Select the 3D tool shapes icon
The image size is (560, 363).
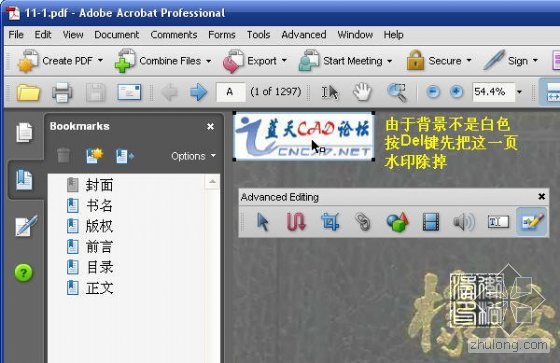click(397, 222)
